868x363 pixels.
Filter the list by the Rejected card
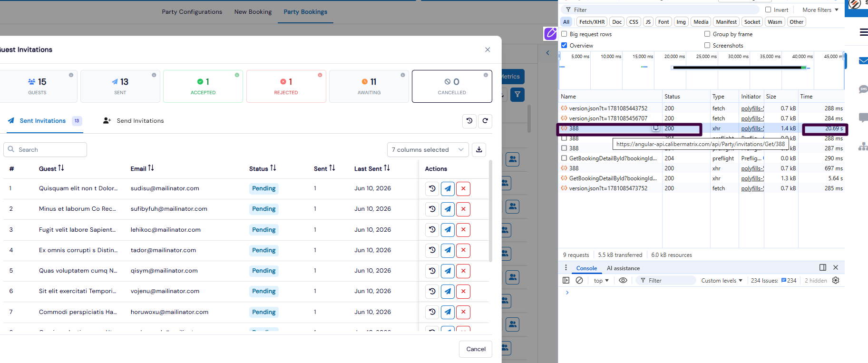(x=286, y=86)
